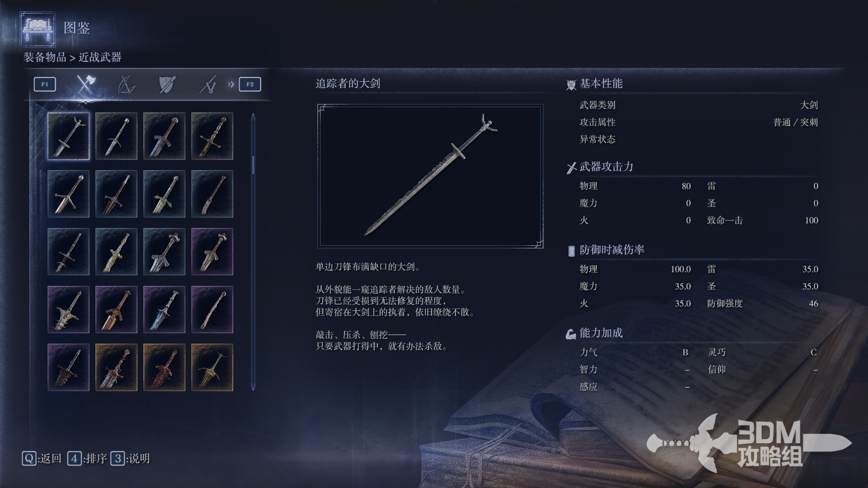This screenshot has width=868, height=488.
Task: Click the 图鉴 compendium book icon
Action: [38, 29]
